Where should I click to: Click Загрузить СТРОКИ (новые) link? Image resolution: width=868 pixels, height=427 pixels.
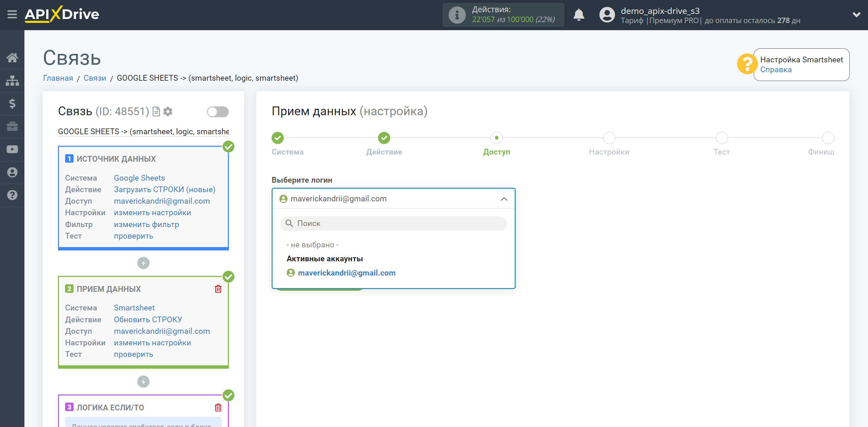click(x=164, y=189)
